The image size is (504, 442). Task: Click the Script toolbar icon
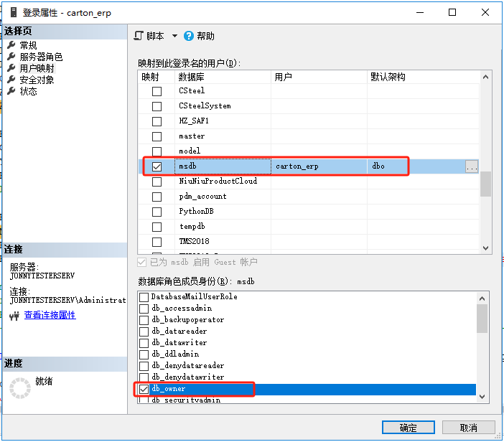(139, 36)
